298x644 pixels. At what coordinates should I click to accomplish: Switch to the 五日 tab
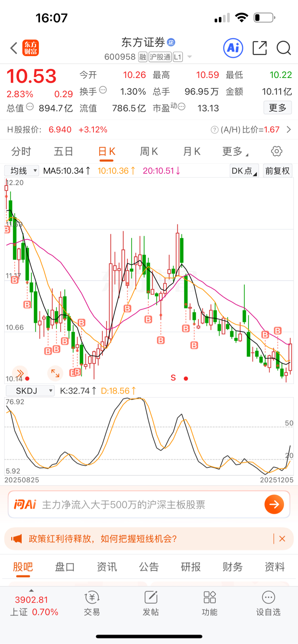pos(64,152)
